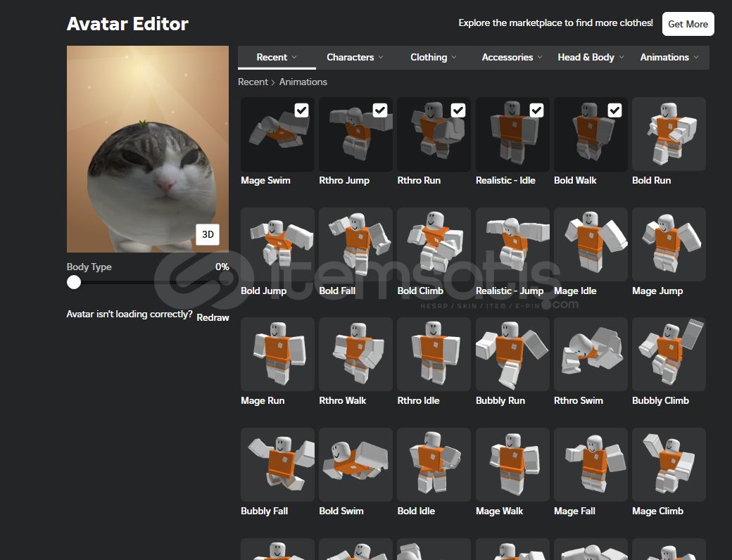The width and height of the screenshot is (732, 560).
Task: Choose the Bold Jump animation thumbnail
Action: point(277,244)
